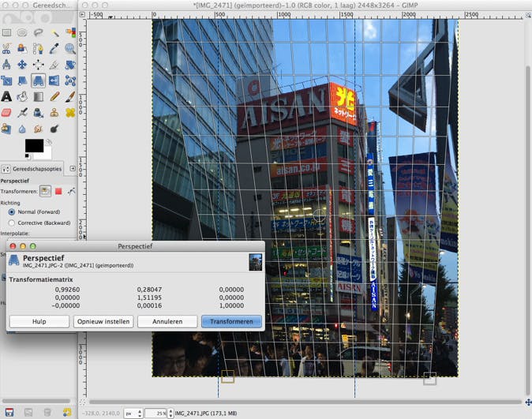Image resolution: width=532 pixels, height=419 pixels.
Task: Open the tool options dock menu arrow
Action: tap(73, 168)
